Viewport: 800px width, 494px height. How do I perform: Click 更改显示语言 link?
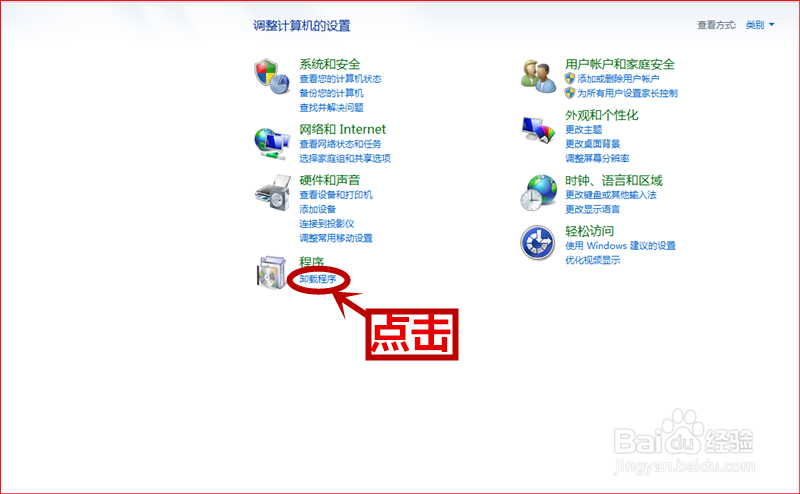coord(592,209)
